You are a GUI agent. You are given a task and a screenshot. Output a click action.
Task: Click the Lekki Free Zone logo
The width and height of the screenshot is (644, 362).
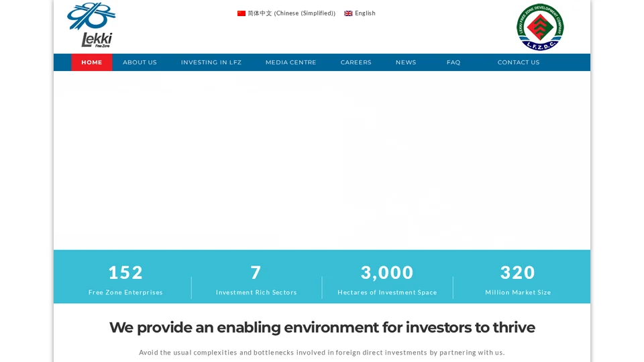point(92,25)
